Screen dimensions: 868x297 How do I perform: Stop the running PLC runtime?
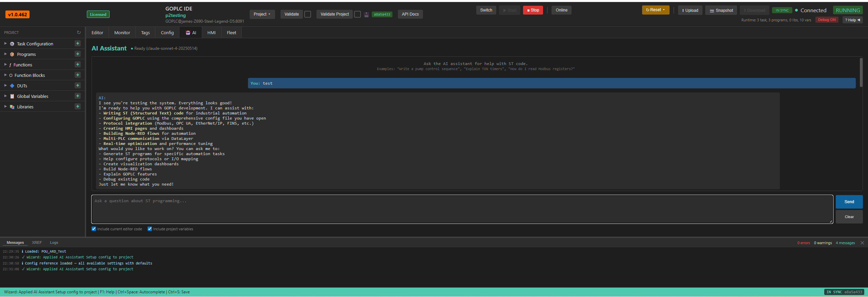[533, 10]
